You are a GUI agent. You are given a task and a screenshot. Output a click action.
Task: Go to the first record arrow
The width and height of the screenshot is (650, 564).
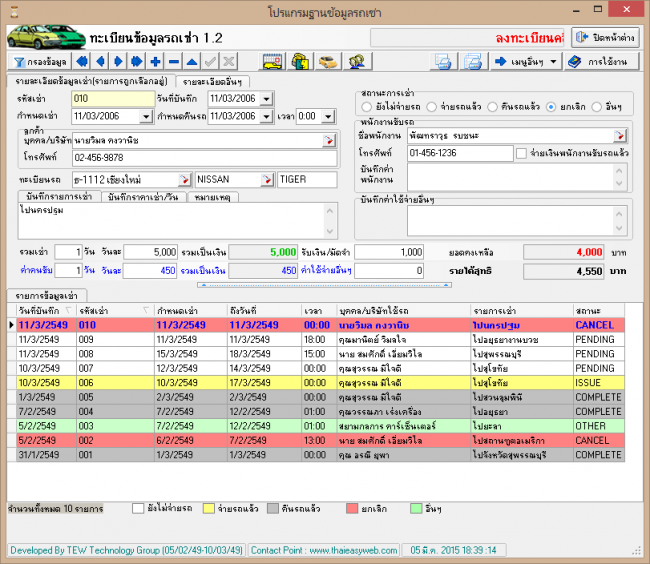point(84,61)
